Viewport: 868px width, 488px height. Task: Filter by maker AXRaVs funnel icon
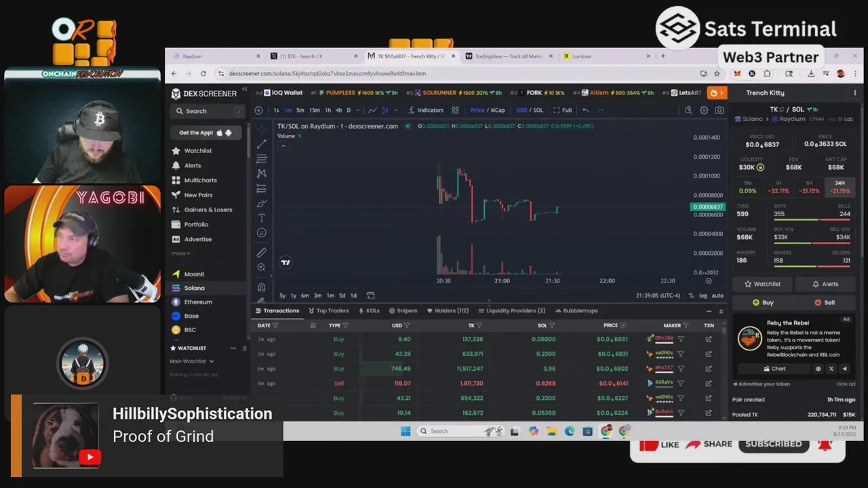681,384
